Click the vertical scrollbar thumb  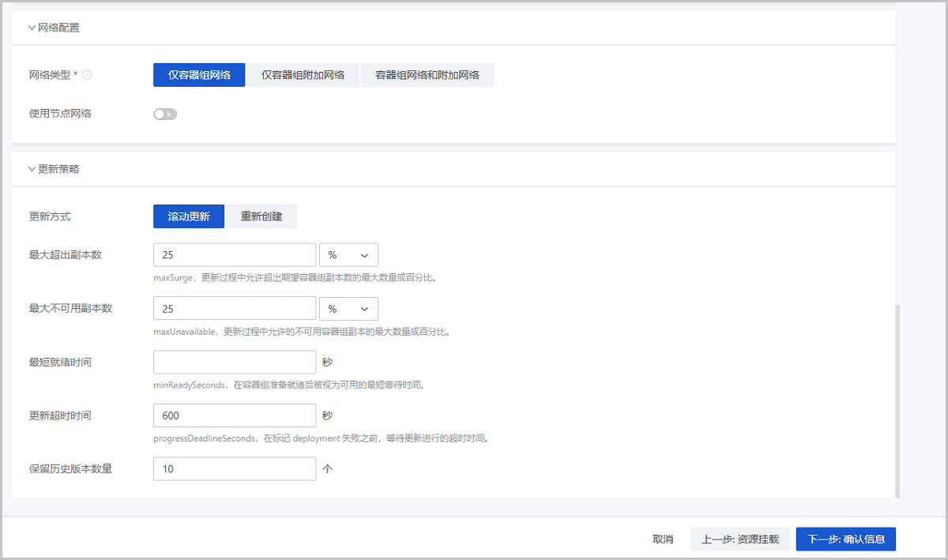coord(897,400)
